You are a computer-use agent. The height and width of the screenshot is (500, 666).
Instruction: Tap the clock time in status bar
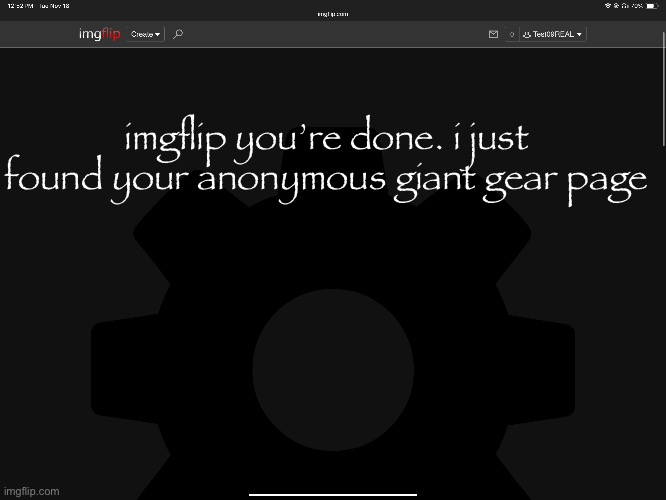tap(20, 6)
